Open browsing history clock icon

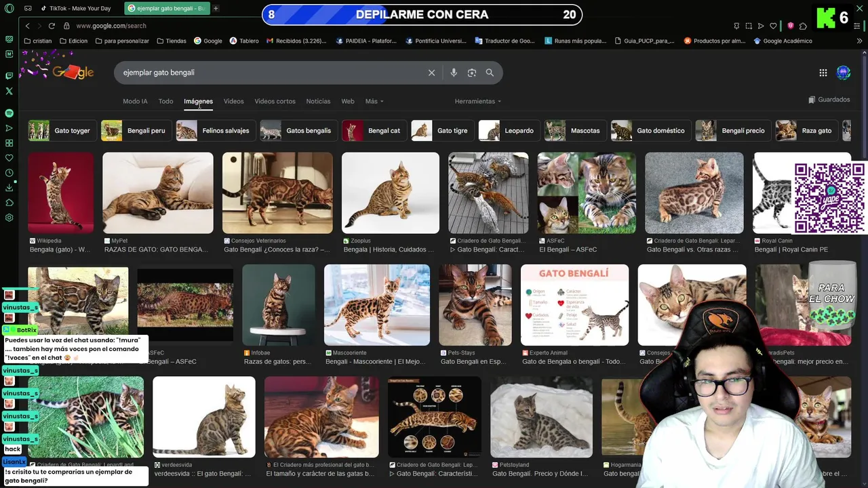point(9,173)
